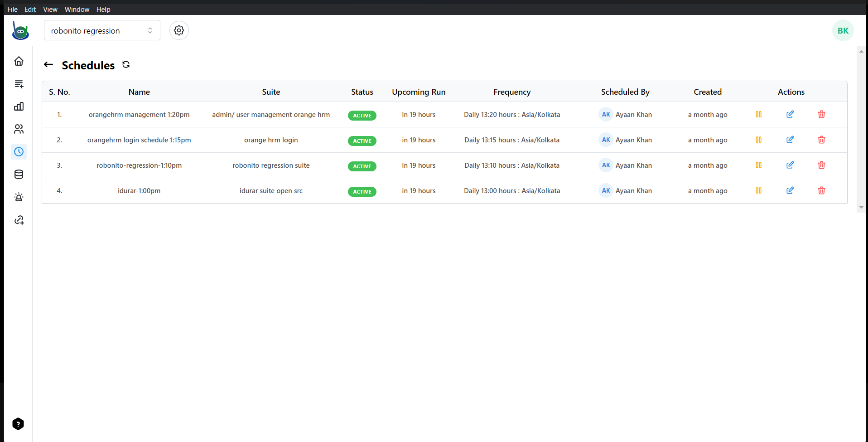Click ACTIVE badge for idurar suite open src
868x442 pixels.
tap(362, 192)
